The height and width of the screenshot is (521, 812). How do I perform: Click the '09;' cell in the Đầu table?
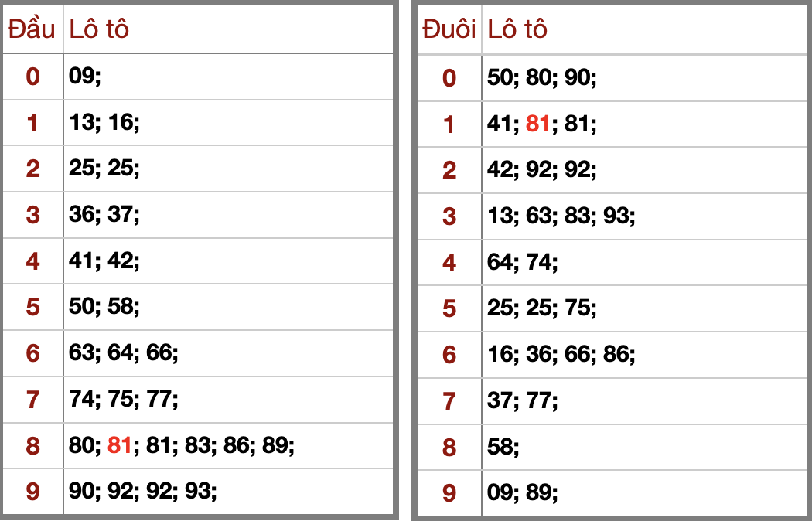pos(85,77)
